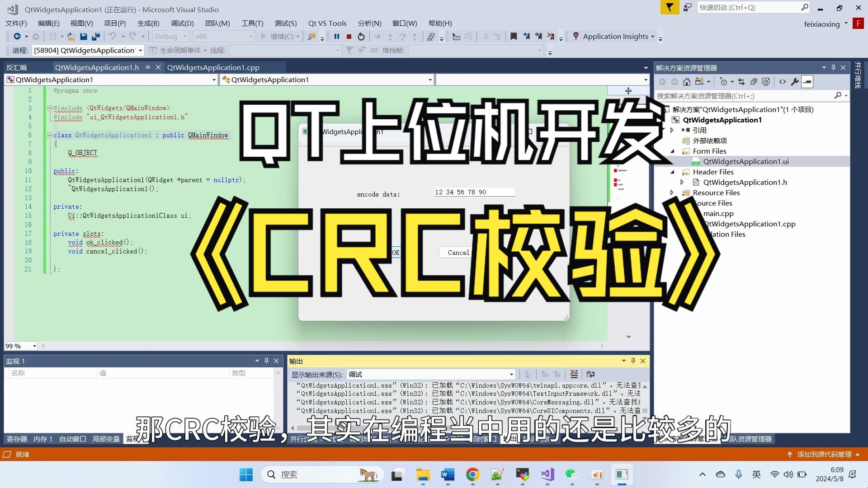
Task: Open the process selector dropdown
Action: pos(88,51)
